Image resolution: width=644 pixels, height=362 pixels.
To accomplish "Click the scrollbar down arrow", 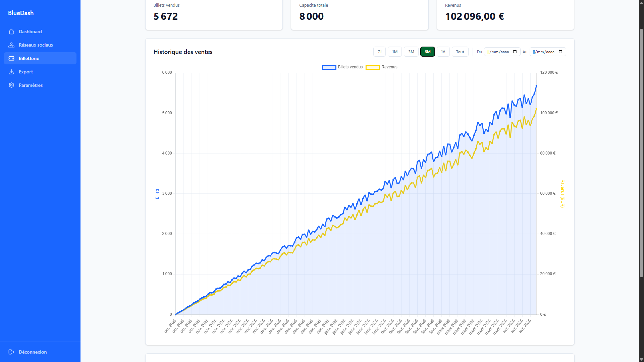I will coord(641,359).
